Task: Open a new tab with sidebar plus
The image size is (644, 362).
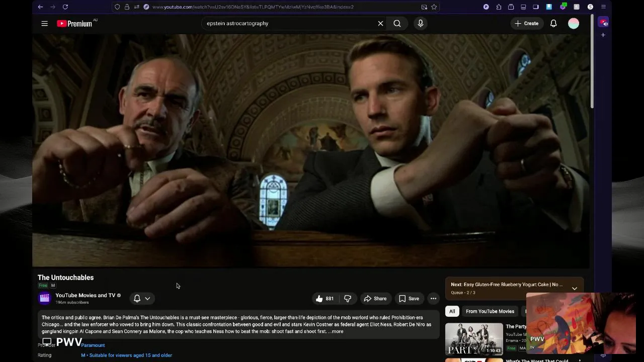Action: click(603, 35)
